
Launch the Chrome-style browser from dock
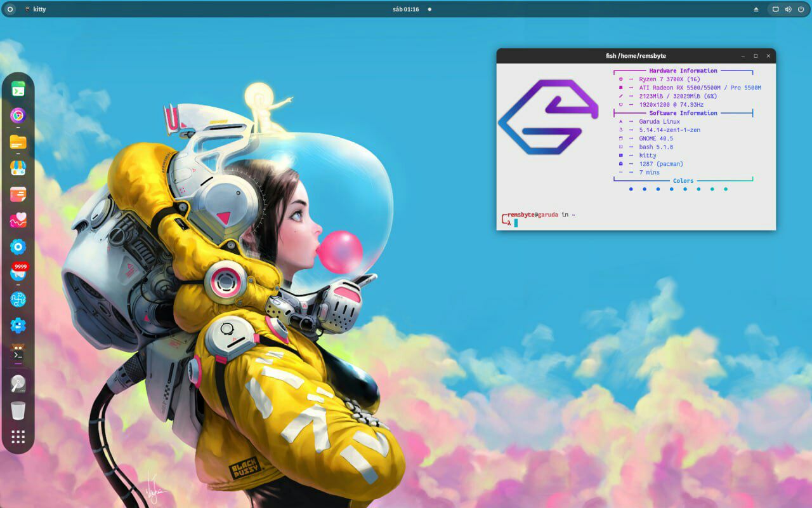18,116
